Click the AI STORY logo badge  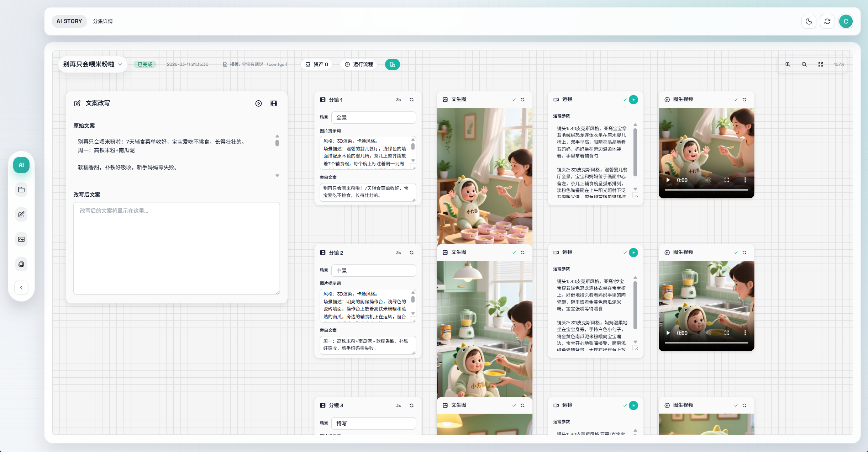[69, 21]
